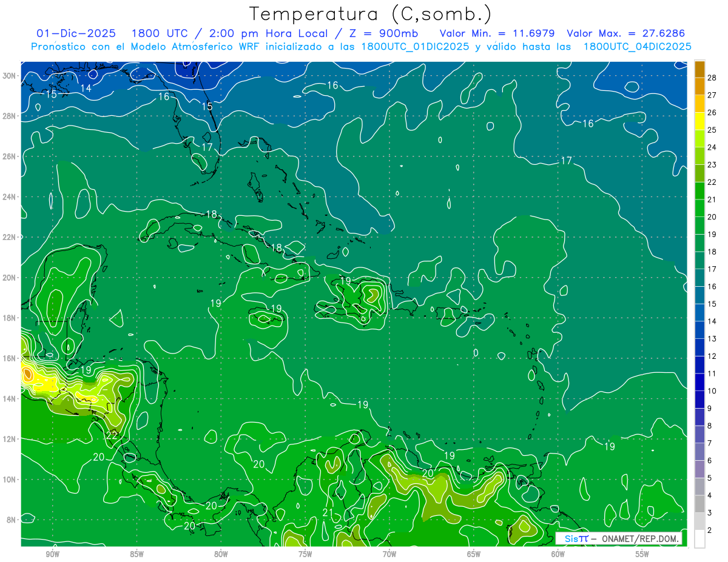Click the 55W longitude axis label
Viewport: 728px width, 562px height.
(x=642, y=554)
